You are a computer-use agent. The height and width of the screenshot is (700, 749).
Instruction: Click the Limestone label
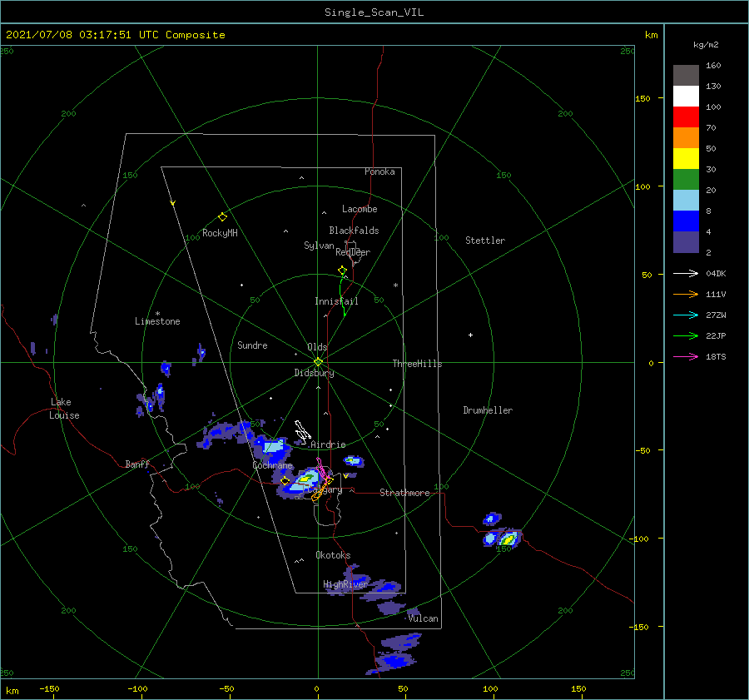pyautogui.click(x=157, y=321)
